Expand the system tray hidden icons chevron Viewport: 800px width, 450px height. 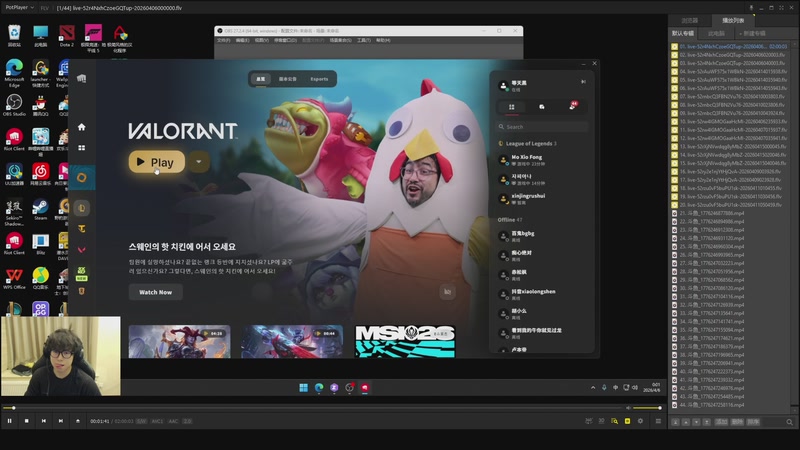(x=593, y=388)
